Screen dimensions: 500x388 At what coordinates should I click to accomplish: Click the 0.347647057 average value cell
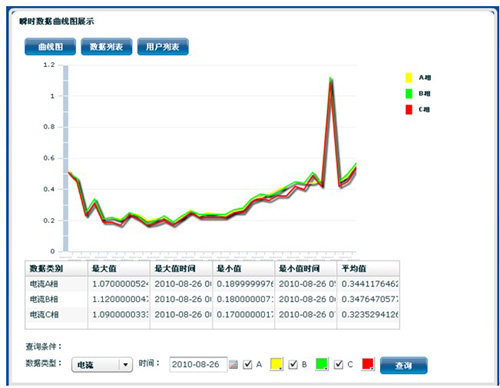coord(368,299)
